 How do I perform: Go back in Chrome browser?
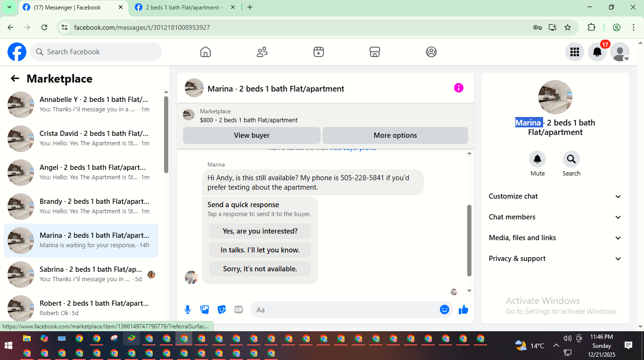point(10,27)
